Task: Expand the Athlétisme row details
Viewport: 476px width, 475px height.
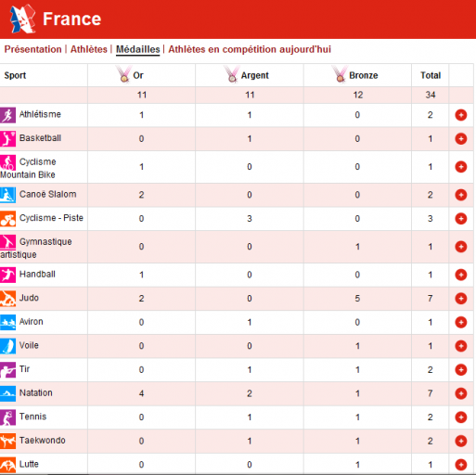Action: (x=460, y=115)
